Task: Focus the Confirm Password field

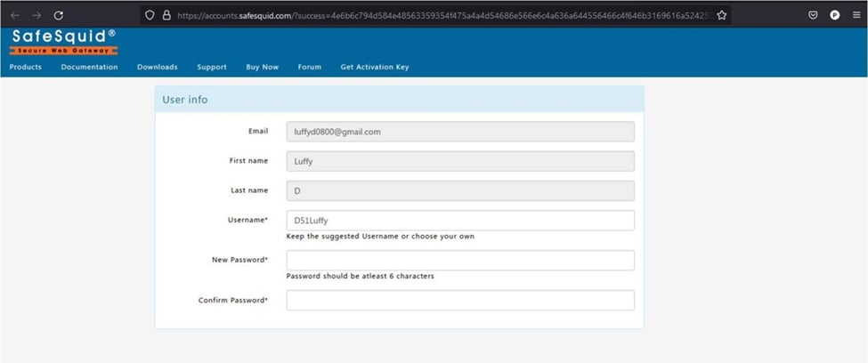Action: (460, 301)
